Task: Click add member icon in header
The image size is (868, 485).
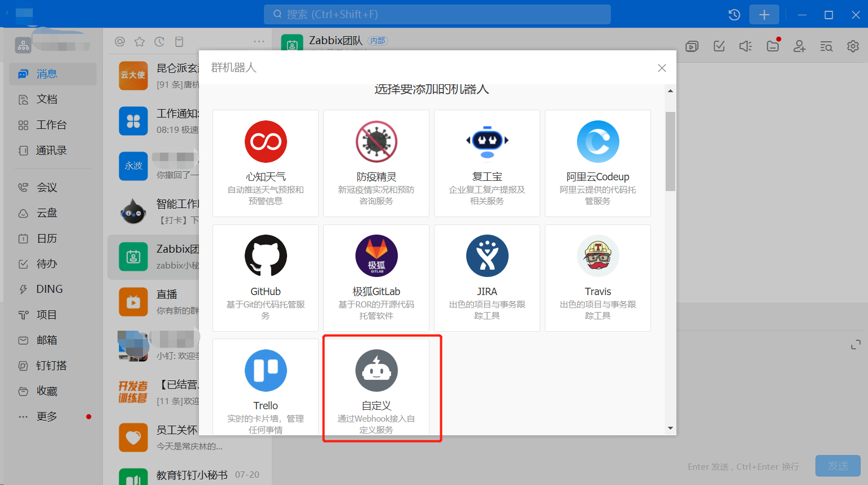Action: click(799, 46)
